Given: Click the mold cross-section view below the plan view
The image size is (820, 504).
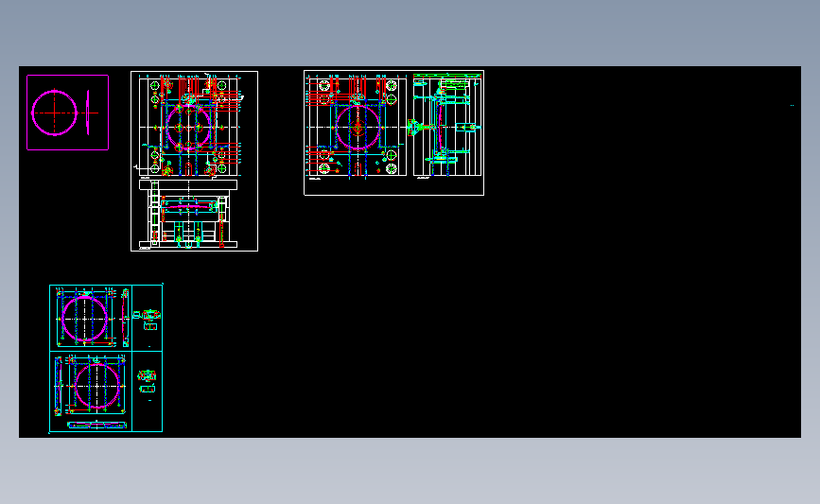Looking at the screenshot, I should (x=188, y=215).
